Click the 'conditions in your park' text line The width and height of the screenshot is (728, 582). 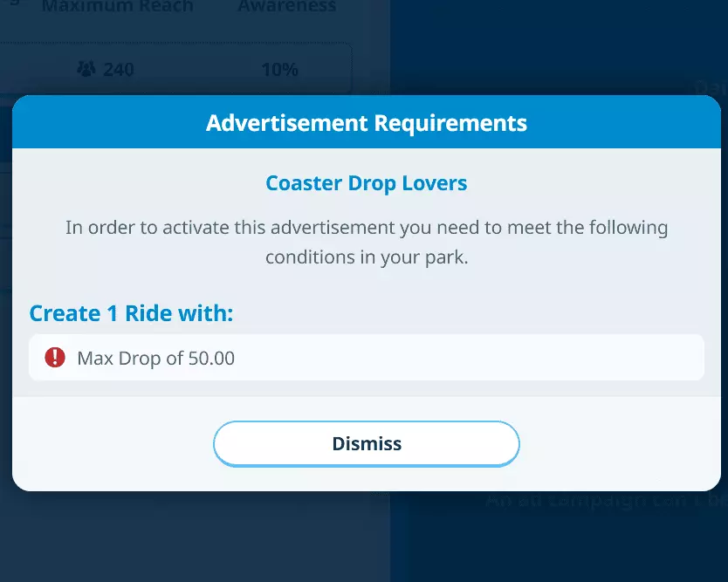pyautogui.click(x=367, y=258)
